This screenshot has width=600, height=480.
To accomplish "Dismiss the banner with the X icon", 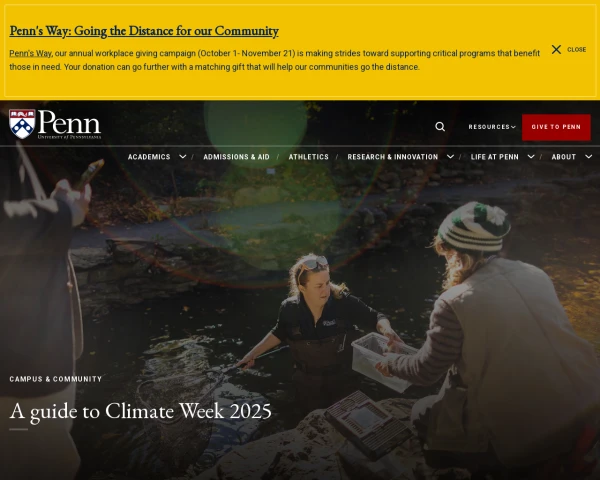I will click(x=556, y=49).
